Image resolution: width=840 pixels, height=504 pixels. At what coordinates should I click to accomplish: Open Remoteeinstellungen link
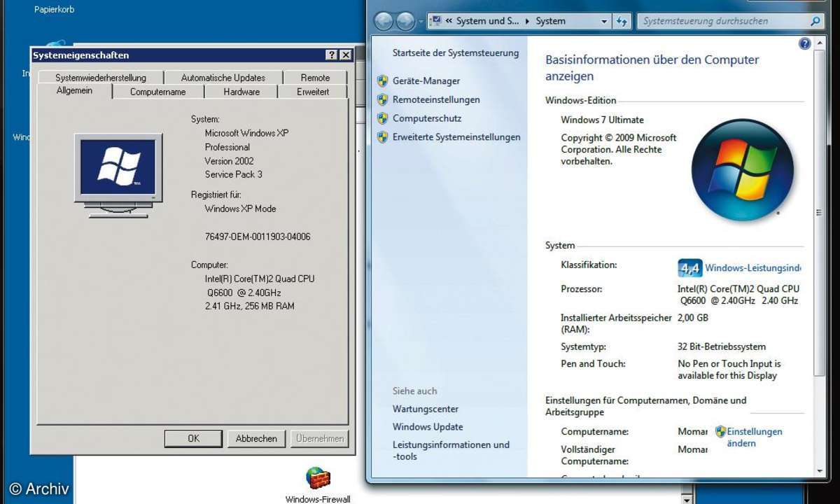coord(436,100)
